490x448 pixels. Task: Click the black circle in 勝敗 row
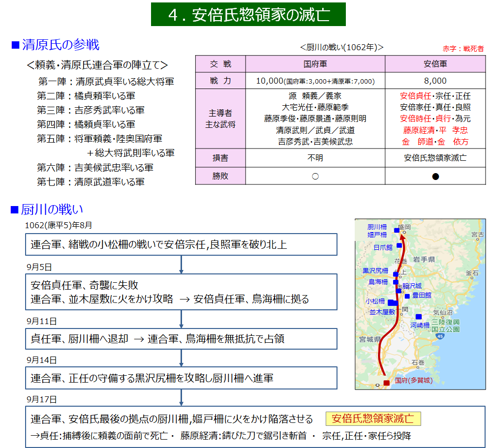pyautogui.click(x=435, y=176)
